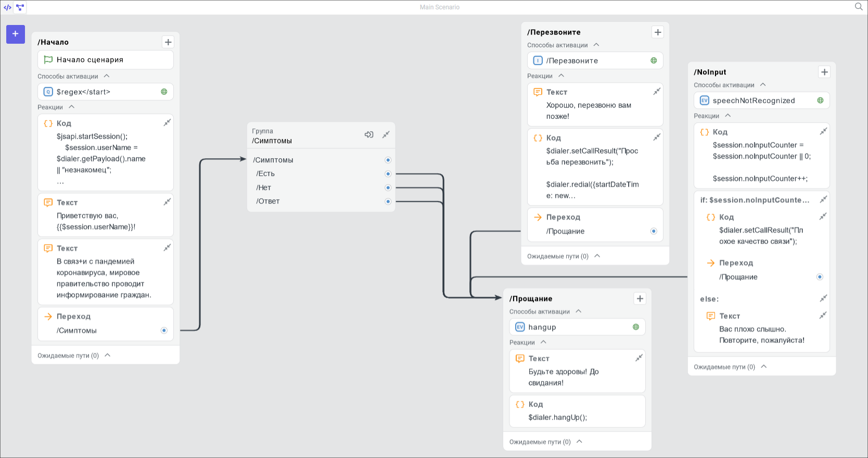Toggle global scope icon on speechNotRecognized
Image resolution: width=868 pixels, height=458 pixels.
click(x=820, y=100)
